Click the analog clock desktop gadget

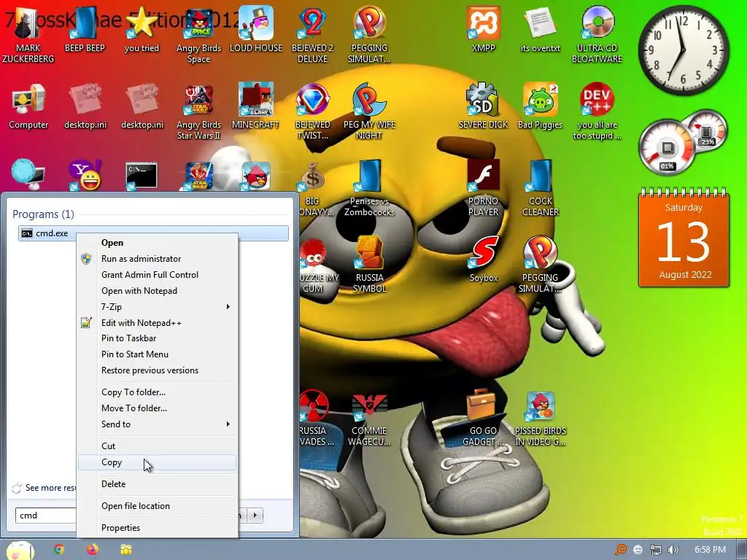[x=683, y=50]
